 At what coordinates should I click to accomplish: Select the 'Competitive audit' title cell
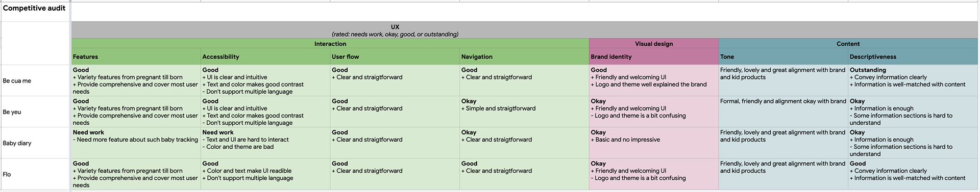click(35, 12)
